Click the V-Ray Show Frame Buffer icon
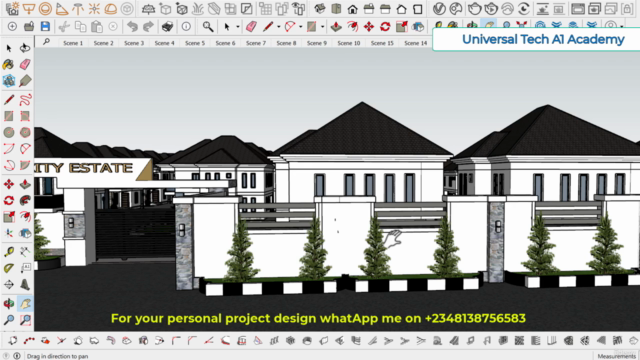This screenshot has height=360, width=640. click(578, 9)
